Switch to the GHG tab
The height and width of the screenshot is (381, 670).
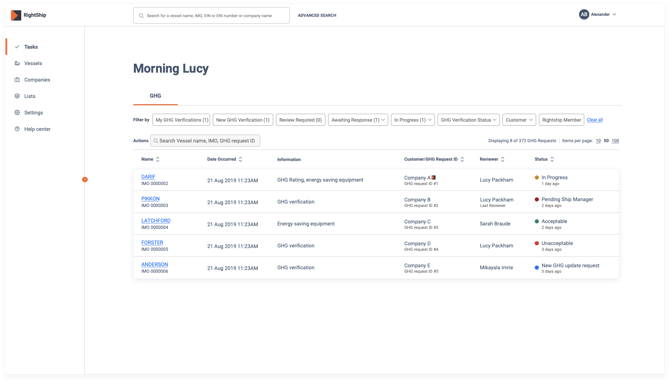(x=155, y=96)
